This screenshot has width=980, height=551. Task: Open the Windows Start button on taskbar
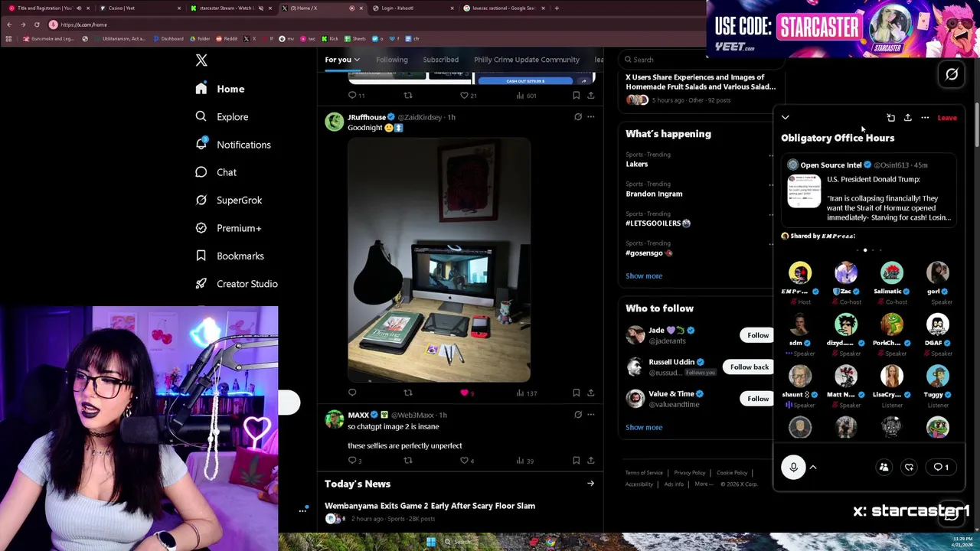pyautogui.click(x=431, y=543)
